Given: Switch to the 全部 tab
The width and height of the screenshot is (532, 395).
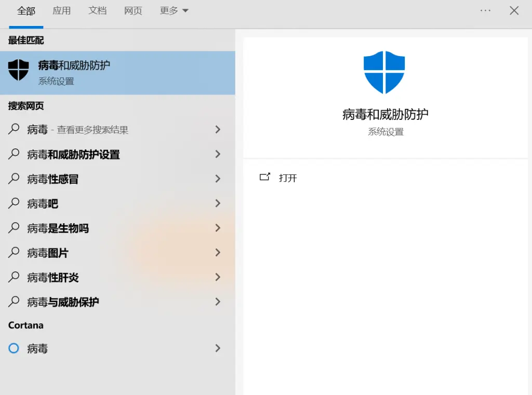Looking at the screenshot, I should coord(26,11).
